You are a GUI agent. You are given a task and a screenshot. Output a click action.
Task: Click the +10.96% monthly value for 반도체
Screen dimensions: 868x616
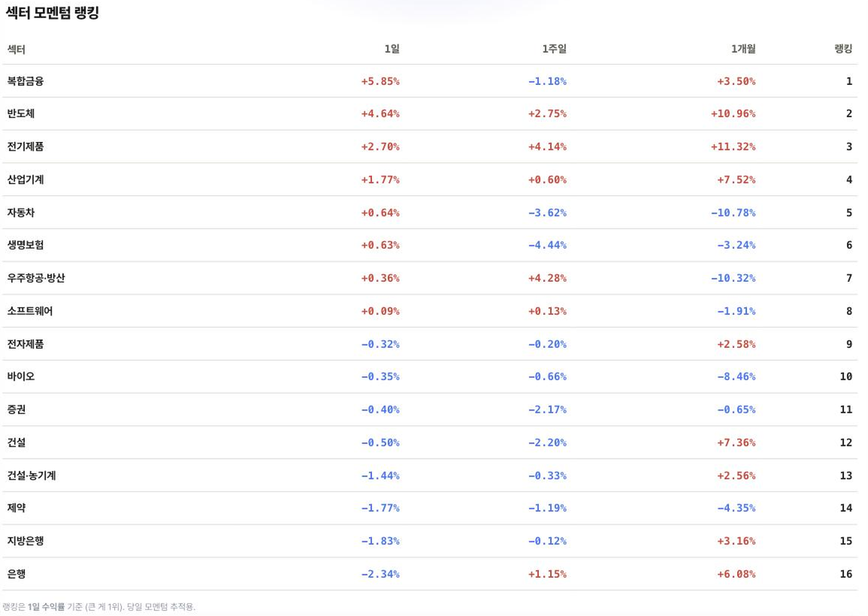(733, 114)
